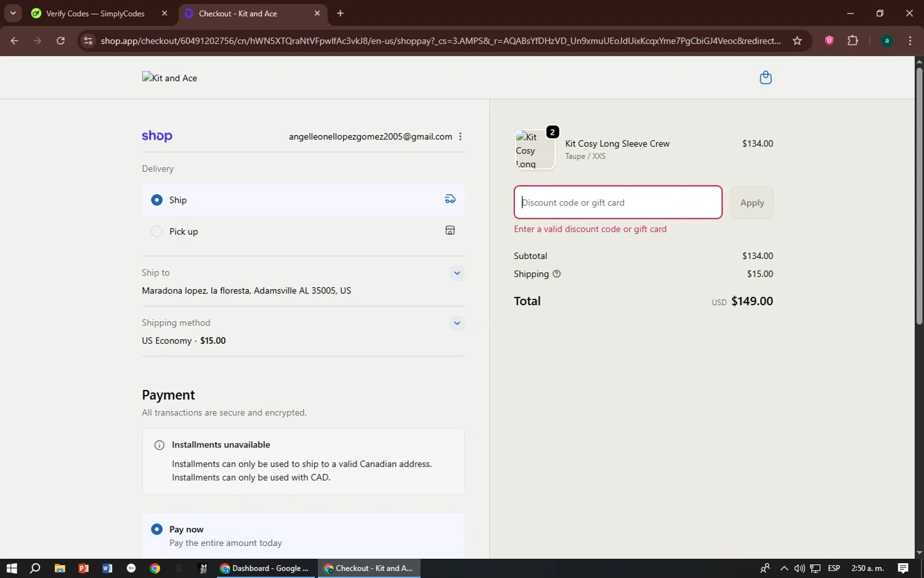Open the Windows notification center
The width and height of the screenshot is (924, 578).
tap(903, 568)
